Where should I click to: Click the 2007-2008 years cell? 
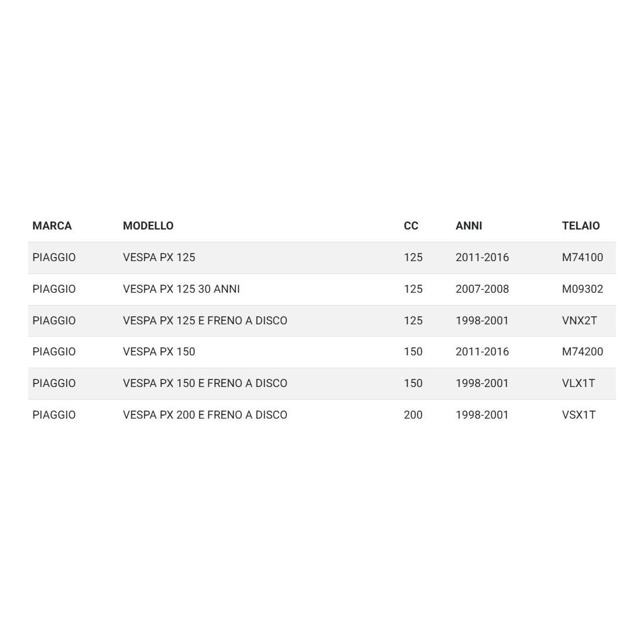[482, 289]
